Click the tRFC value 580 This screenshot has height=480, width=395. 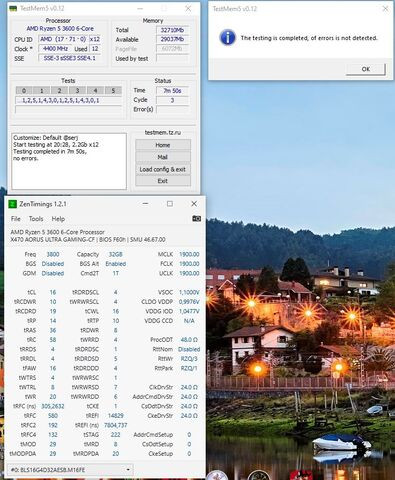tap(53, 416)
